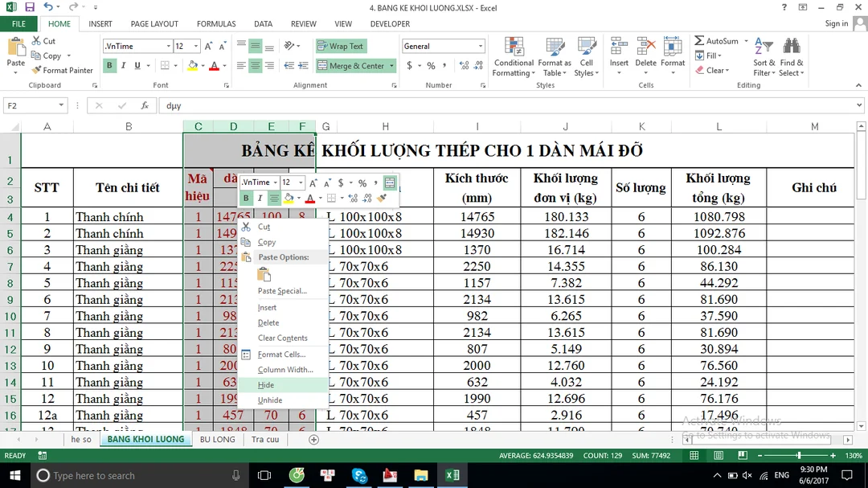The image size is (868, 488).
Task: Open the .VnTime font name dropdown in ribbon
Action: (x=168, y=46)
